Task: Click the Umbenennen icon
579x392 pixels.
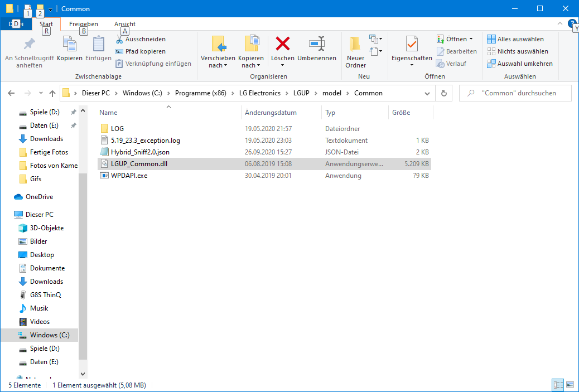Action: 317,43
